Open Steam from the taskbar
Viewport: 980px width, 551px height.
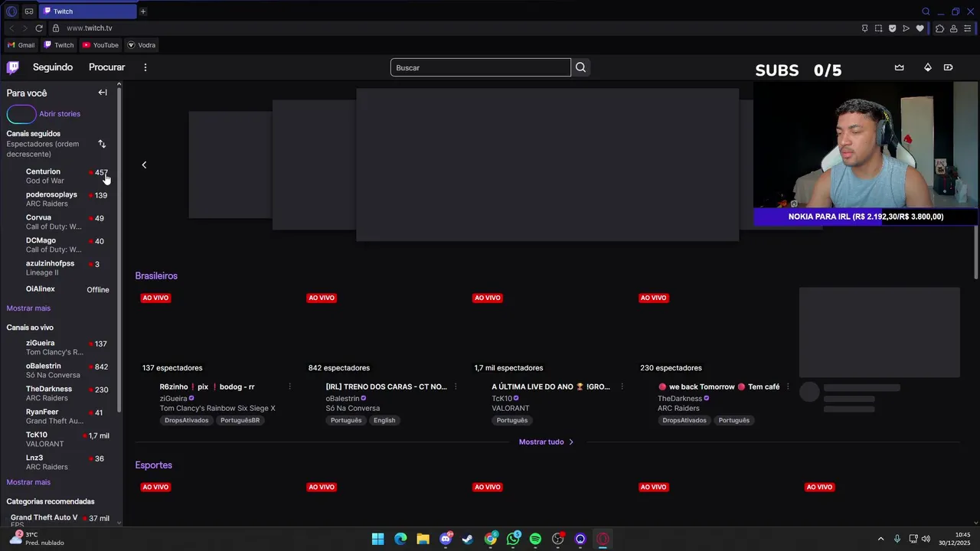(468, 539)
